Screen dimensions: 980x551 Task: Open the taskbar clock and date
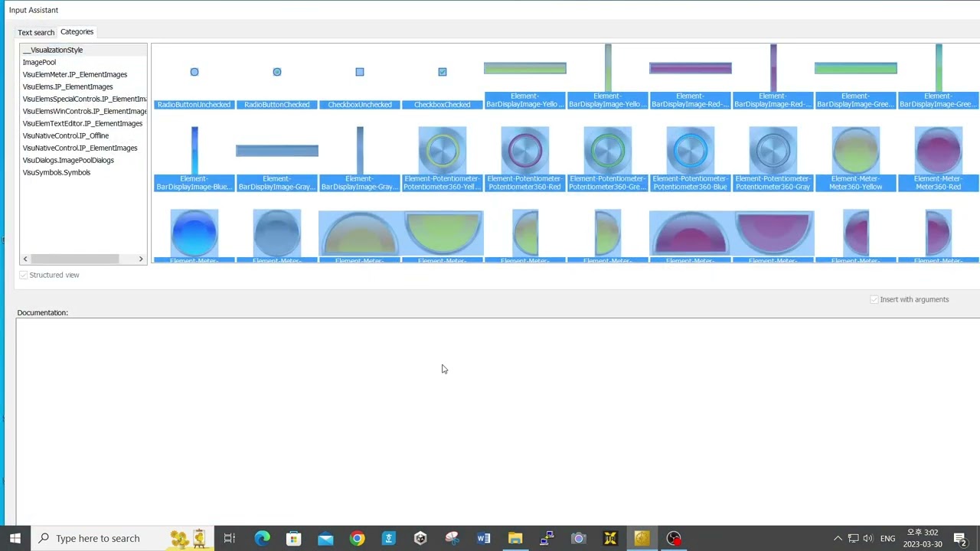click(x=922, y=538)
